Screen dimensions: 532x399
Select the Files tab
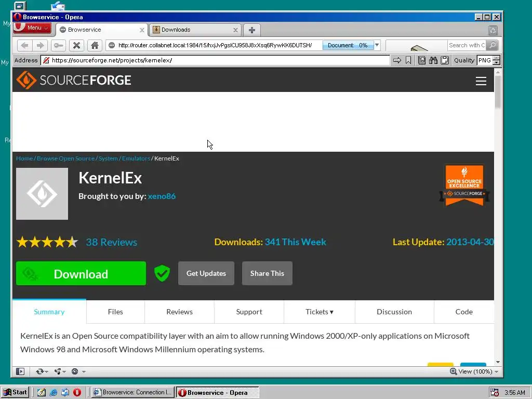point(115,312)
